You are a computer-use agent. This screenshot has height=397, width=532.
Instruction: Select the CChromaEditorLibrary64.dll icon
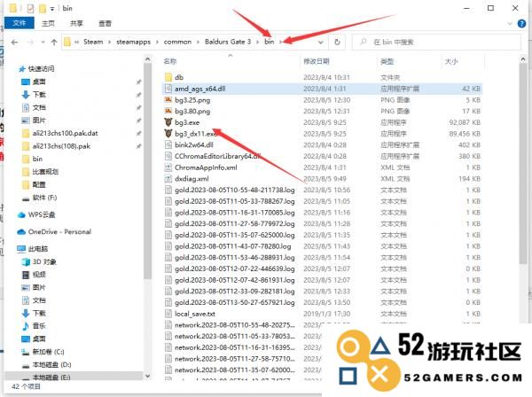point(168,156)
